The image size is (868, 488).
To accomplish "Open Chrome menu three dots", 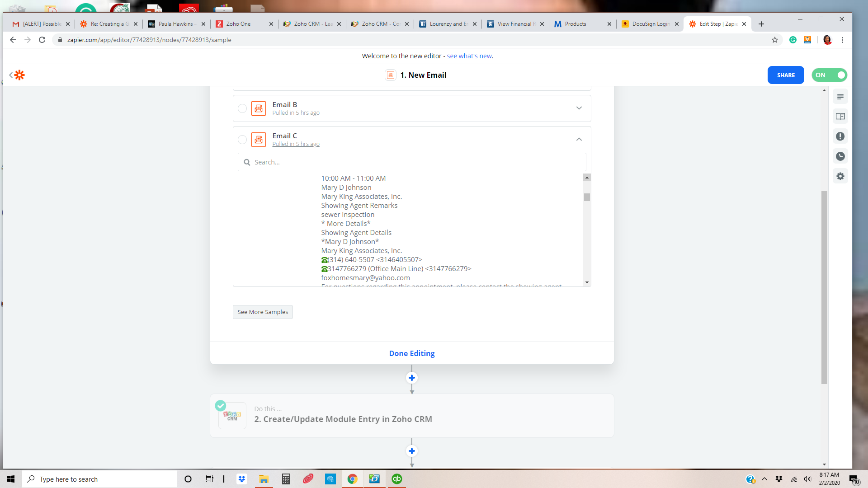I will tap(842, 40).
